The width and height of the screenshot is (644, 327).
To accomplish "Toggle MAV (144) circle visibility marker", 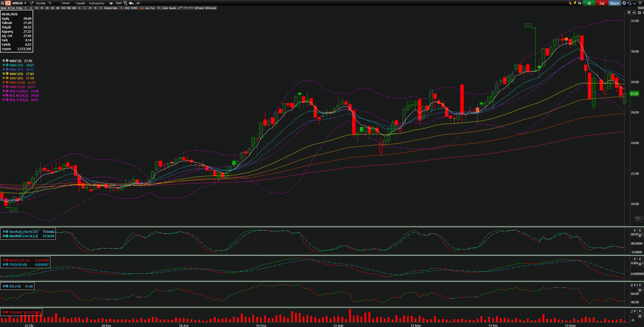I will [x=7, y=82].
